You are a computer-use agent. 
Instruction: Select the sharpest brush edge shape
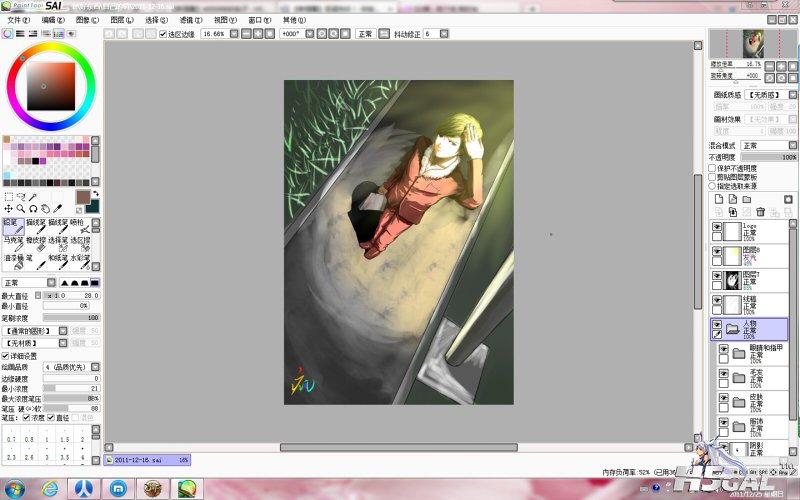[x=95, y=283]
